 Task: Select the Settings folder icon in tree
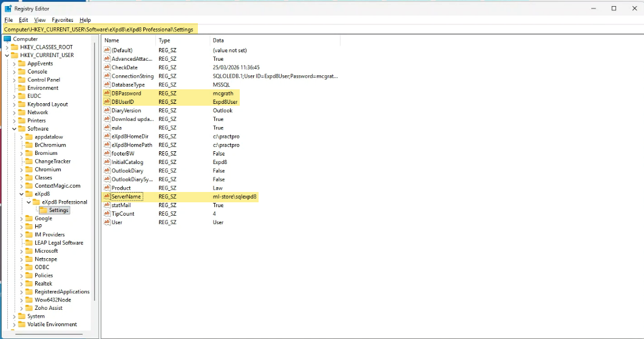(44, 210)
